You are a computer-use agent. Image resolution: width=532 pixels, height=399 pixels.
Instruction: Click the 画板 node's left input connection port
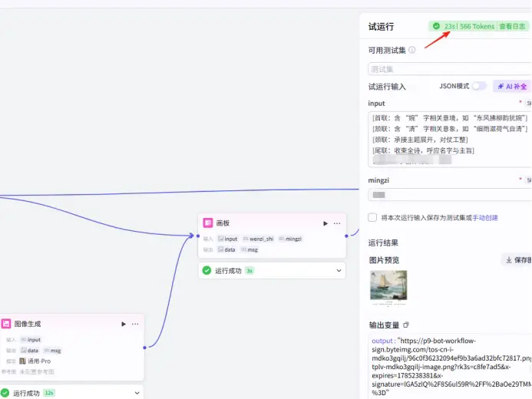click(198, 236)
